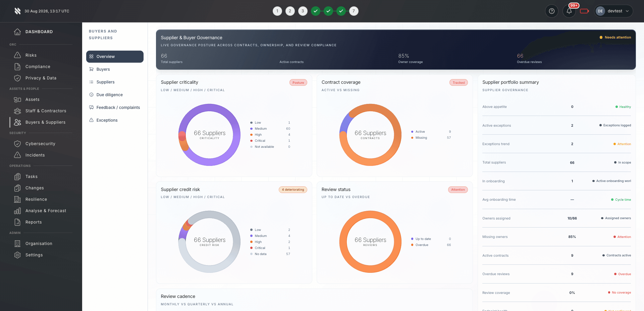Click the '4 deteriorating' badge

(x=293, y=190)
